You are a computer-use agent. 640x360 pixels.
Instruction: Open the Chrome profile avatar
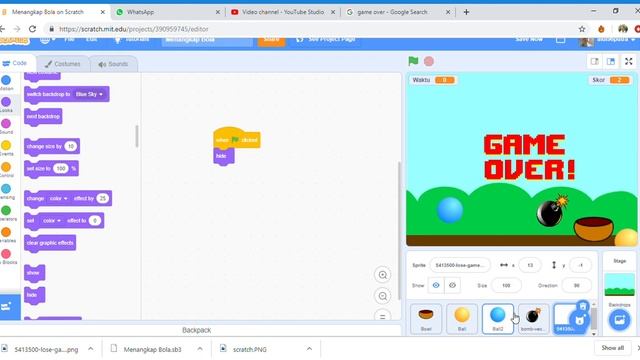(x=623, y=29)
